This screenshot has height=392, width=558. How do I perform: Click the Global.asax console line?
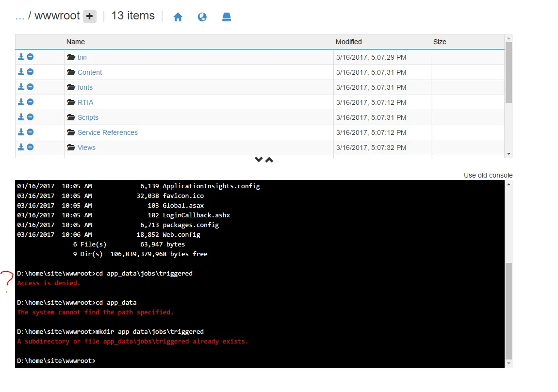click(110, 205)
